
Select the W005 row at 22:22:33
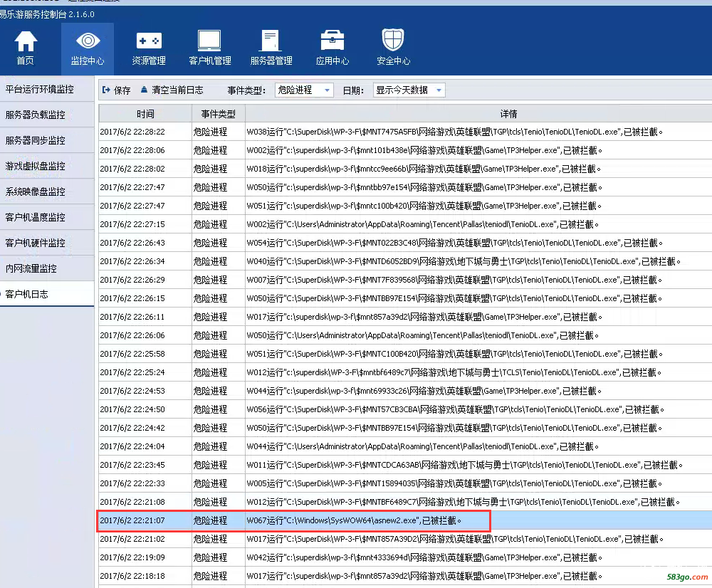point(405,483)
